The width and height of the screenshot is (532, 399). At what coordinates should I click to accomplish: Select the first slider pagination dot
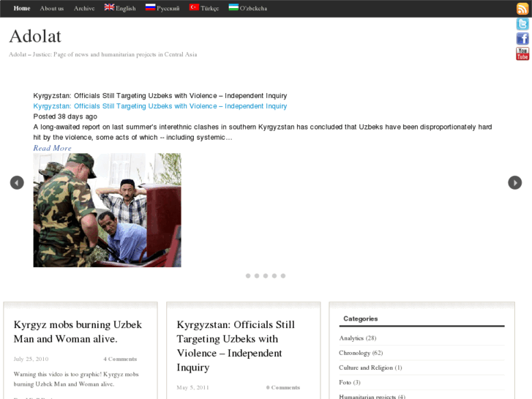248,276
